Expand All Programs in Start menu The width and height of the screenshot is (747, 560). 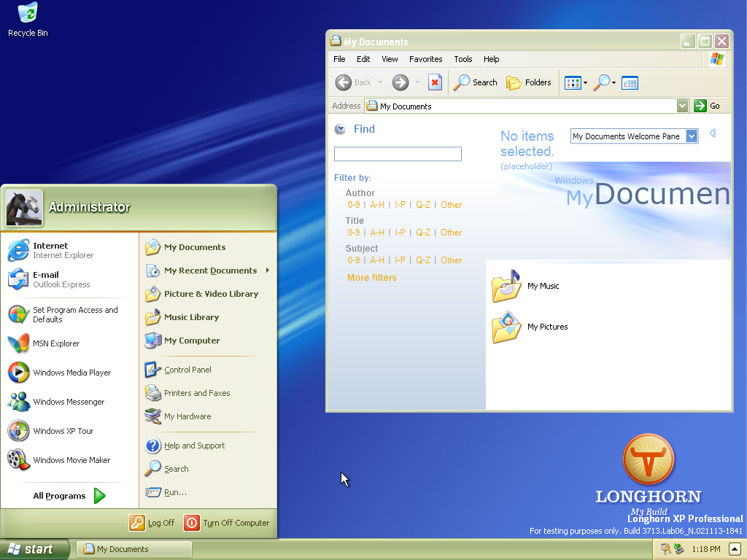(x=69, y=496)
